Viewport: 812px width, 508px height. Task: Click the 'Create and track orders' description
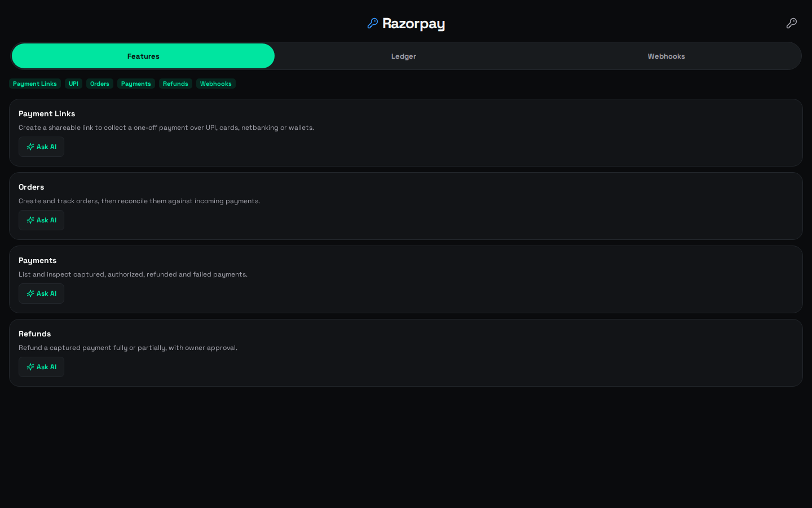[x=139, y=201]
